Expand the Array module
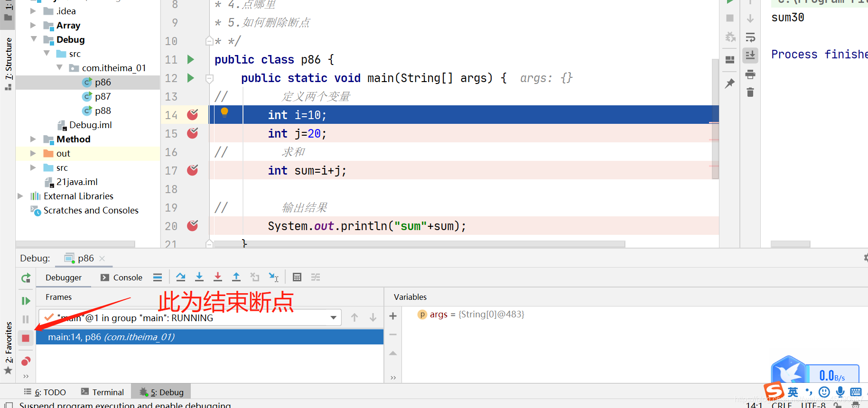This screenshot has width=868, height=408. [x=33, y=25]
